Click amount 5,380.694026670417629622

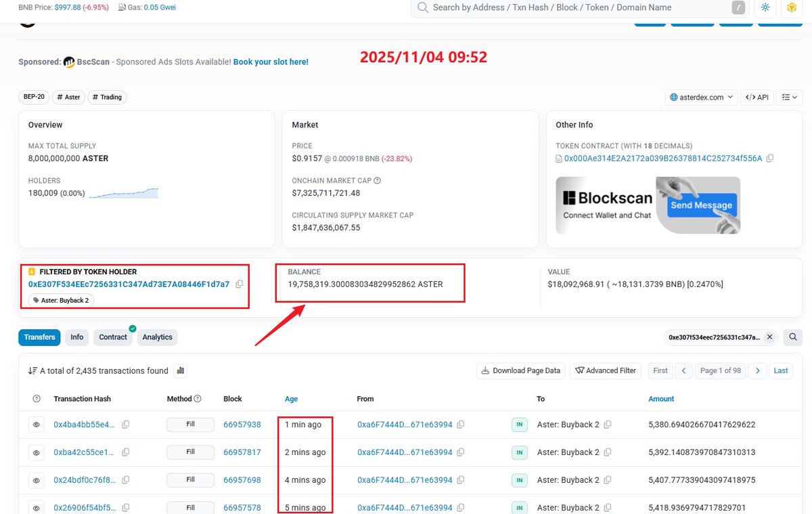pos(702,425)
